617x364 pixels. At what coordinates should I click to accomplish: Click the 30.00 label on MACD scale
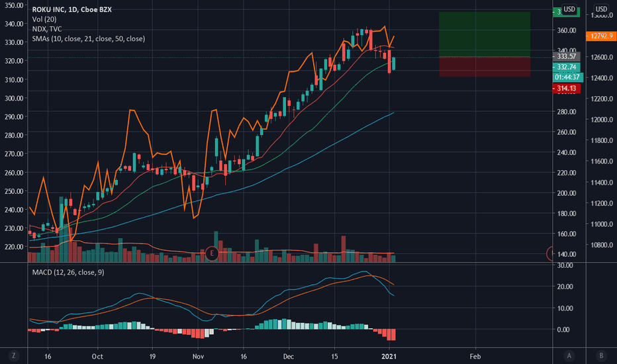point(565,265)
